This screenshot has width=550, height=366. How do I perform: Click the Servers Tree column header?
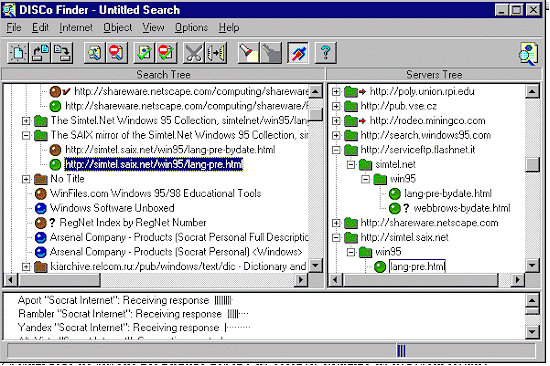(434, 74)
